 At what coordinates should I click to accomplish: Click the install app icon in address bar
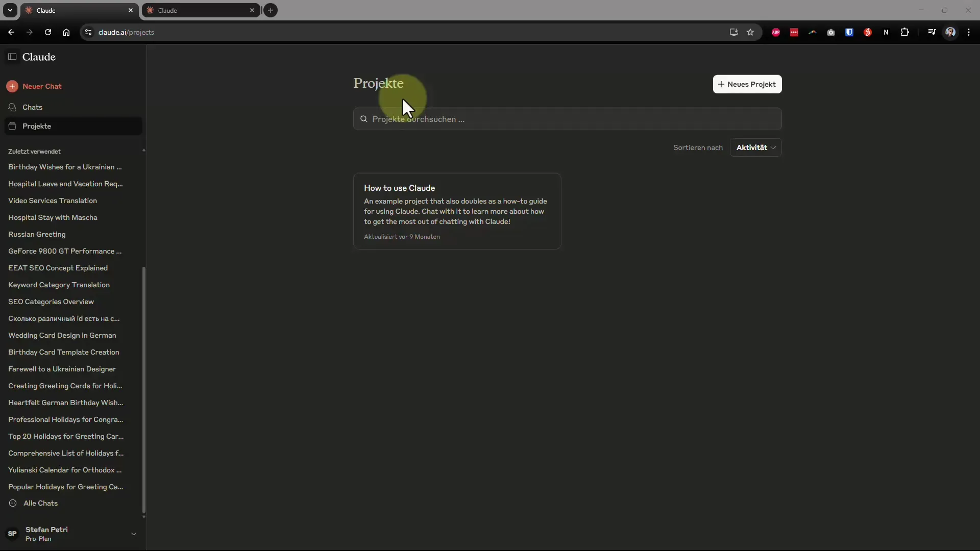[733, 32]
